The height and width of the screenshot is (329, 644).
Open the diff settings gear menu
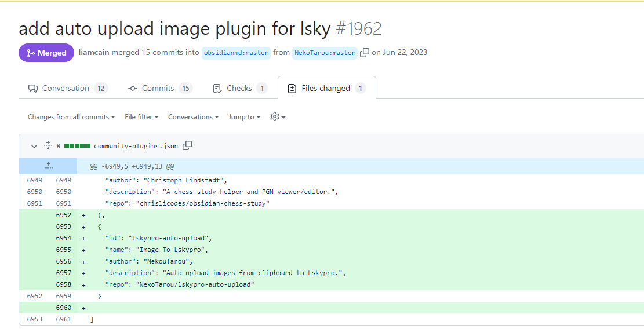[x=278, y=117]
